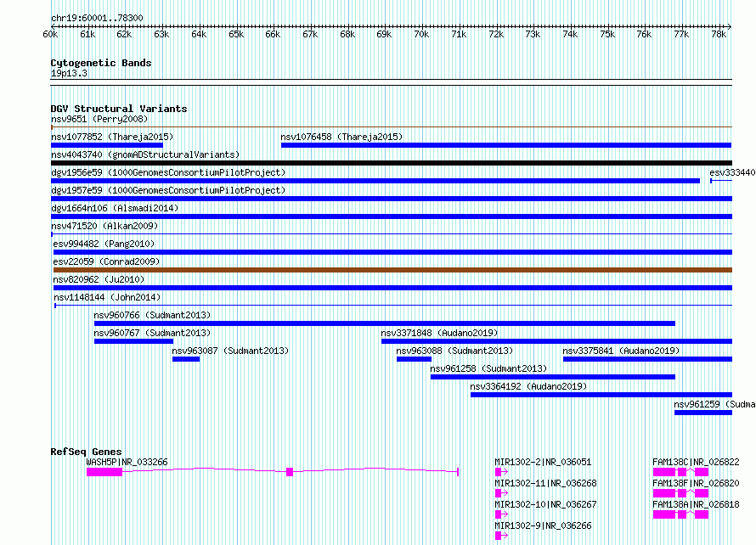This screenshot has height=545, width=756.
Task: Click the dgv1957e59 variant label
Action: [x=168, y=190]
